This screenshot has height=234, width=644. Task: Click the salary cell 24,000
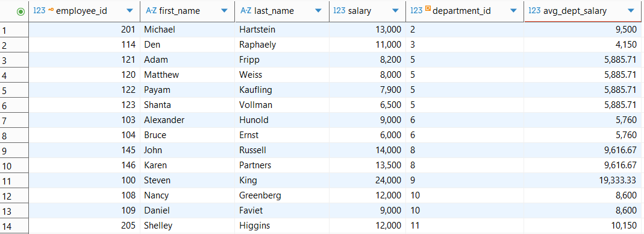[x=367, y=180]
